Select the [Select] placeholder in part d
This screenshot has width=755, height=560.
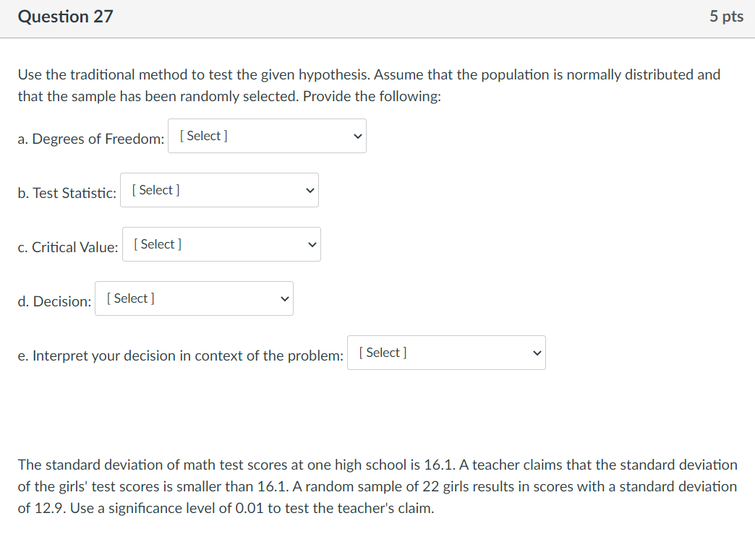click(x=130, y=298)
